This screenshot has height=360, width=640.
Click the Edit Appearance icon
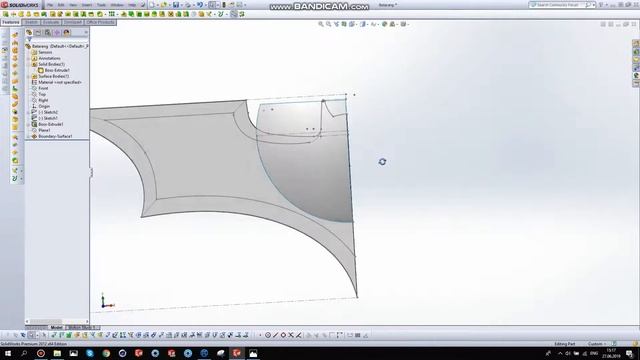click(384, 24)
